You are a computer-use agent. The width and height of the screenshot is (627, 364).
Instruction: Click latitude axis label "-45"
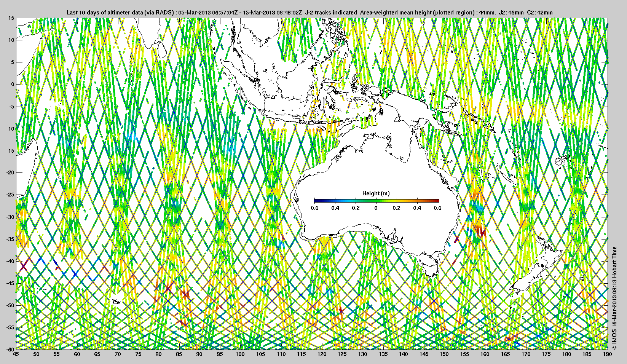[10, 283]
